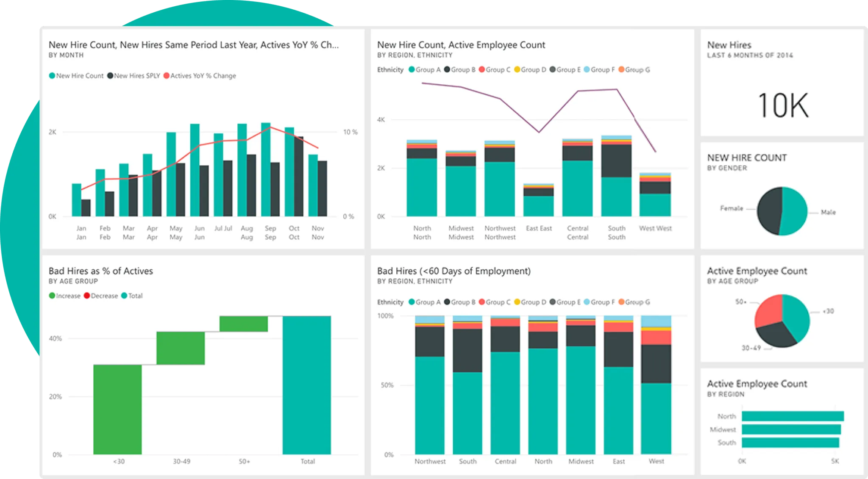Open the 'New Hire Count, New Hires Same Period' tile title
868x479 pixels.
point(194,45)
